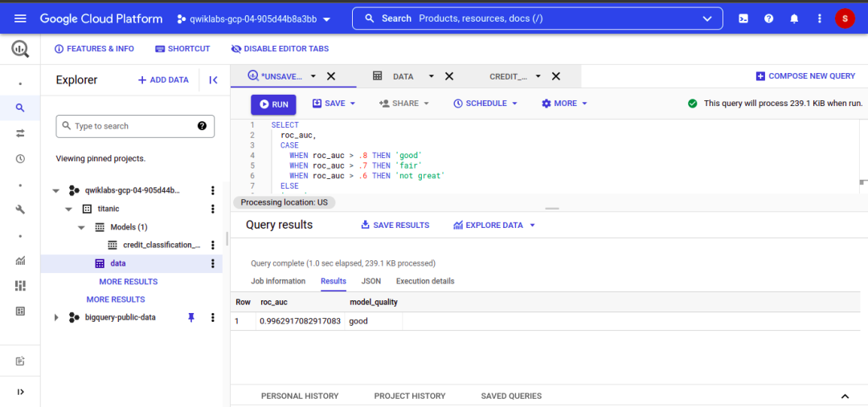Open the Execution details tab
The image size is (868, 407).
(425, 281)
